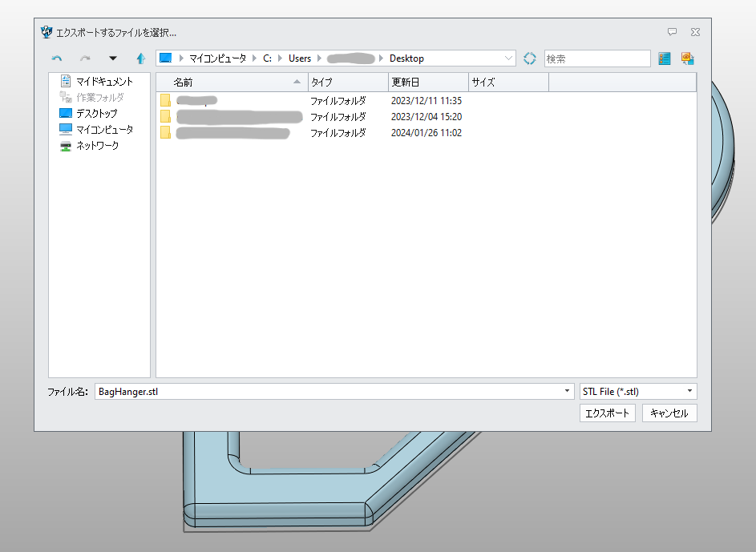Click the キャンセル button
Image resolution: width=756 pixels, height=552 pixels.
[669, 413]
